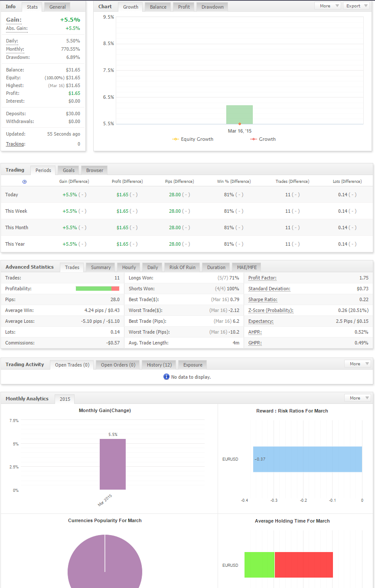Screen dimensions: 375x588
Task: Open the Exposure tab
Action: [192, 365]
